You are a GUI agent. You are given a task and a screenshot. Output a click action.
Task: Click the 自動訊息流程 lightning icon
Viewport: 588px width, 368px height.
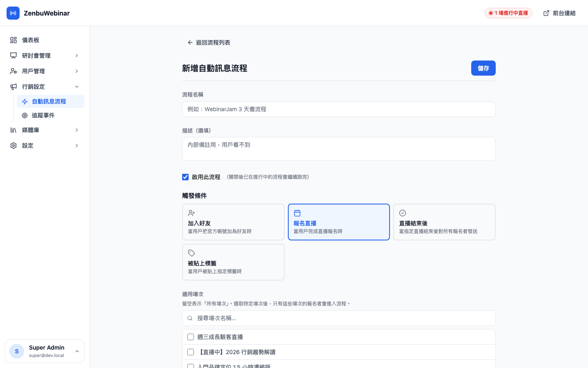[x=25, y=101]
